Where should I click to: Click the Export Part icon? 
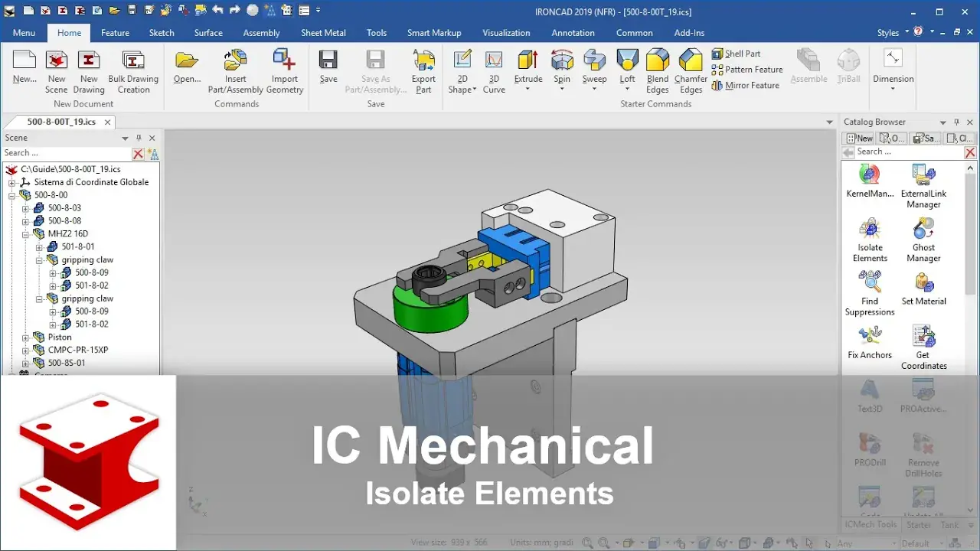point(423,60)
